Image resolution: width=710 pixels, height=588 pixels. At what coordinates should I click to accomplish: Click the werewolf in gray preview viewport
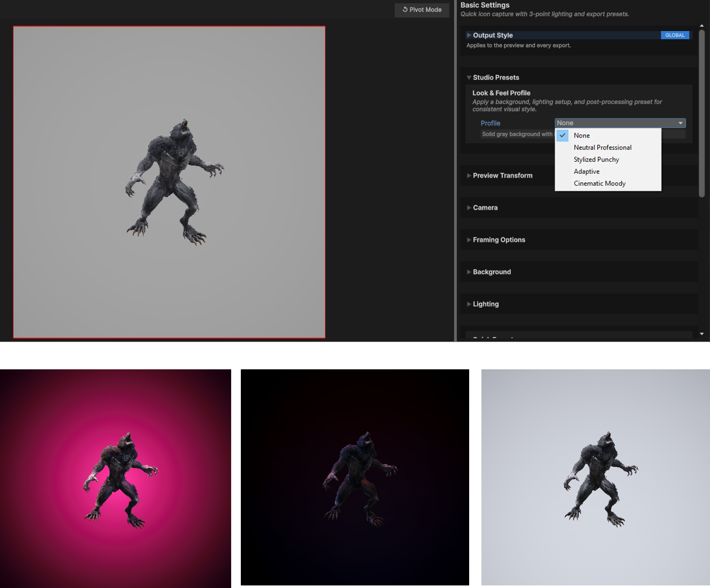pyautogui.click(x=174, y=182)
